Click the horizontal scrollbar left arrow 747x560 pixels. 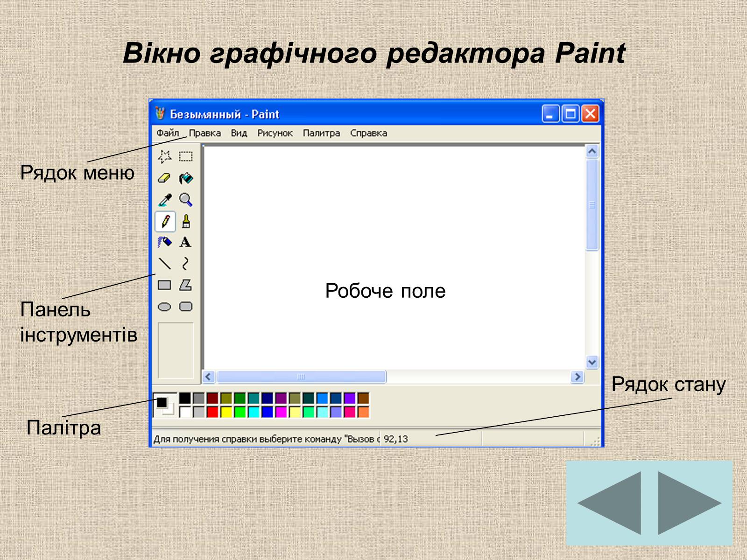pyautogui.click(x=209, y=377)
